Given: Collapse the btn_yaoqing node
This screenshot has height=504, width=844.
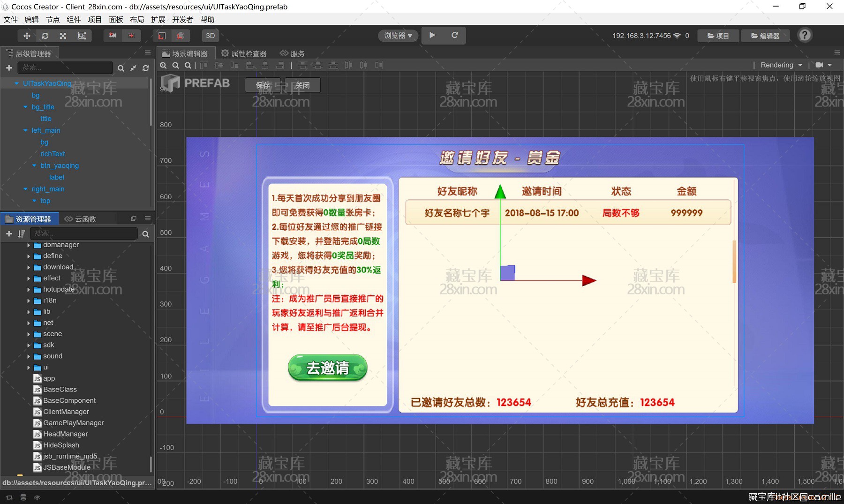Looking at the screenshot, I should [34, 165].
